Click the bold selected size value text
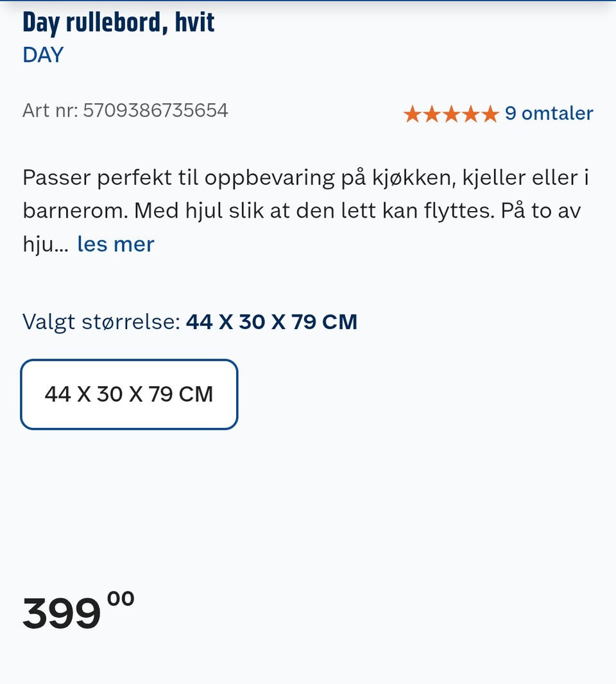 pos(271,321)
